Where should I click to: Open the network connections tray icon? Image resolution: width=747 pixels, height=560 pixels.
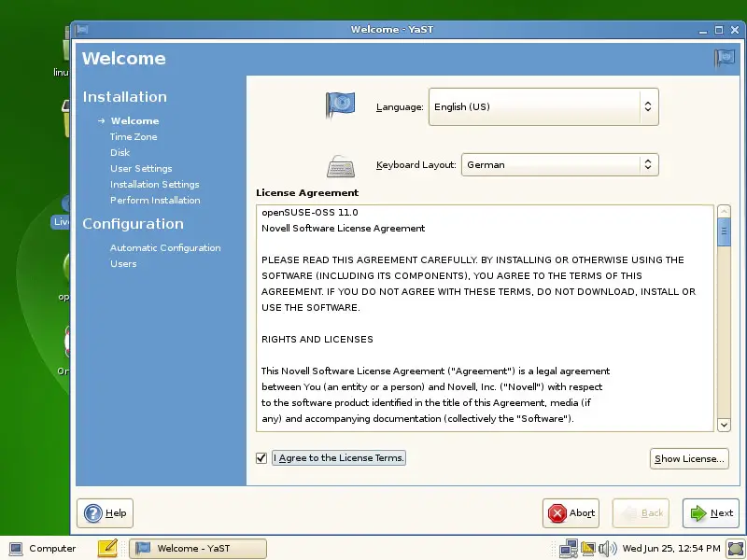point(569,549)
